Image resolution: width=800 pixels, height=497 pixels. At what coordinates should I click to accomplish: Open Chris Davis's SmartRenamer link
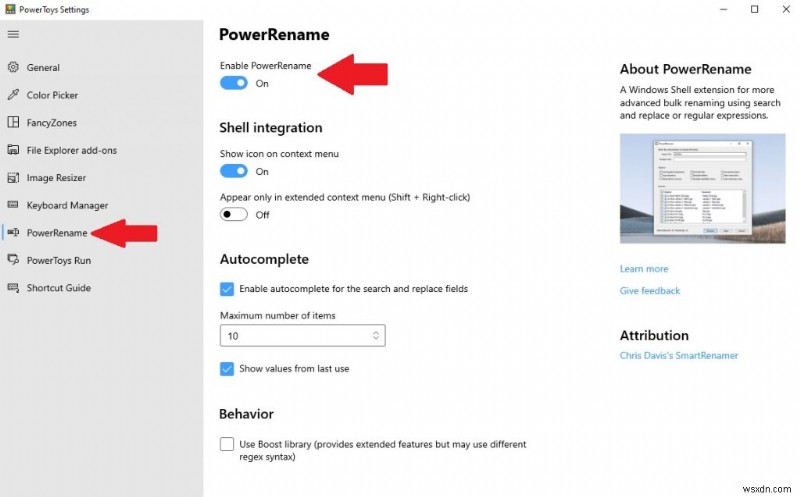click(679, 356)
